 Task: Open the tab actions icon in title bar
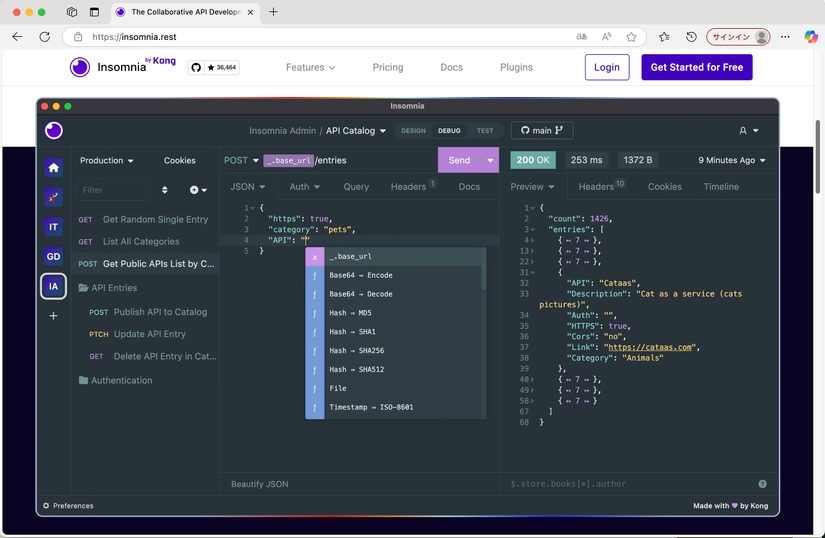[x=72, y=12]
